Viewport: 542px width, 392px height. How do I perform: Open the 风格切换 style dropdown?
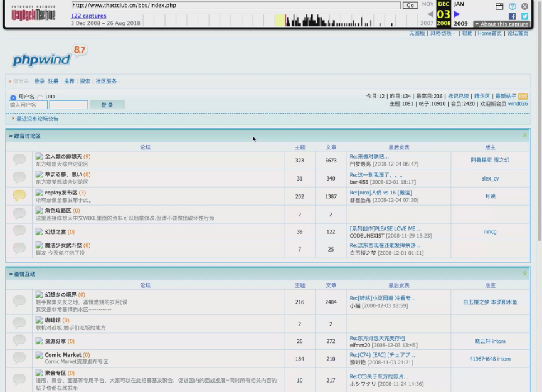click(x=442, y=33)
